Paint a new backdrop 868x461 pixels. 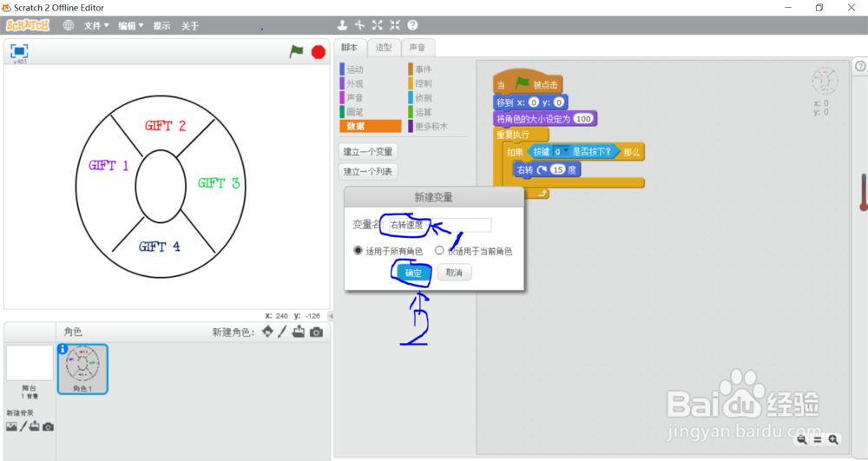23,426
